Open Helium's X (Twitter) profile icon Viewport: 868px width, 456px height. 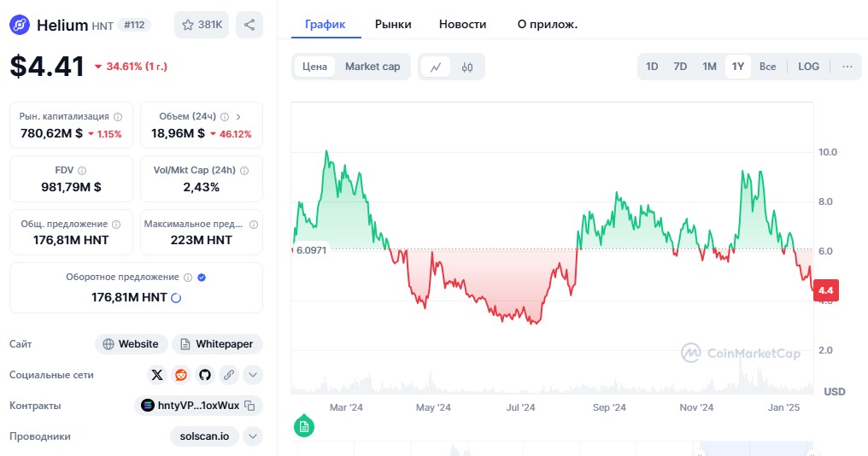pyautogui.click(x=157, y=374)
